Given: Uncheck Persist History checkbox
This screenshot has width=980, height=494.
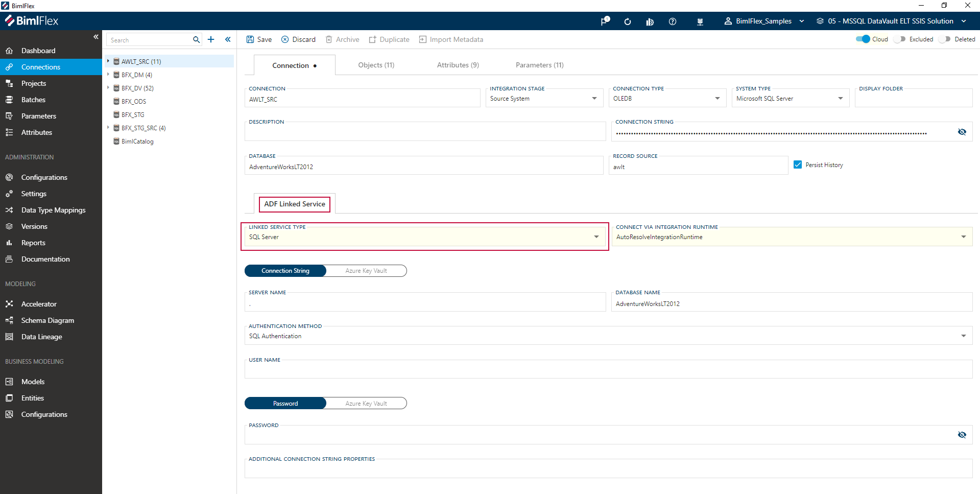Looking at the screenshot, I should tap(797, 164).
